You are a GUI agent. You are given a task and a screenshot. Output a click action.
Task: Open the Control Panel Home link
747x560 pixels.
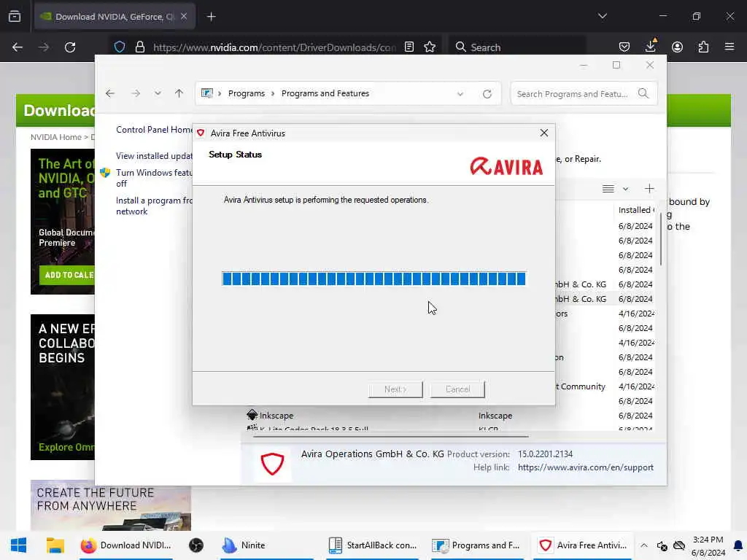tap(154, 130)
